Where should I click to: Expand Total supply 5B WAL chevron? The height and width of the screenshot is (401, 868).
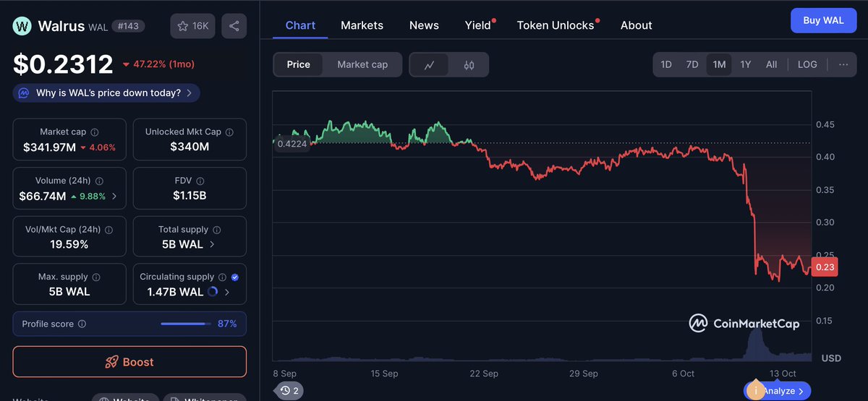(x=212, y=244)
